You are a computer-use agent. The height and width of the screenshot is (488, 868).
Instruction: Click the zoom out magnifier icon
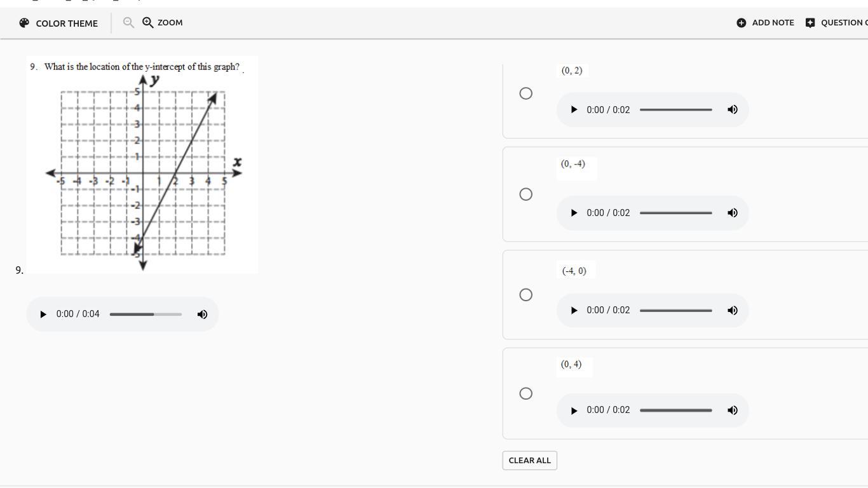[128, 23]
